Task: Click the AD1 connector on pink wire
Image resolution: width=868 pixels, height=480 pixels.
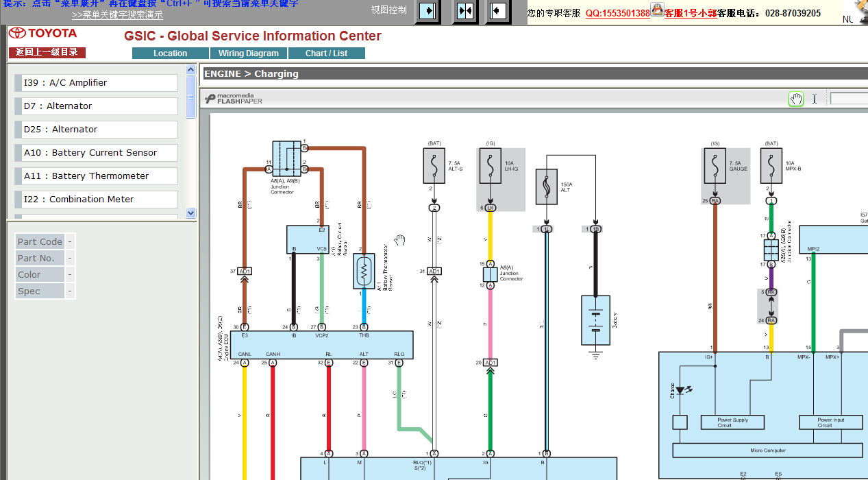Action: (x=491, y=363)
